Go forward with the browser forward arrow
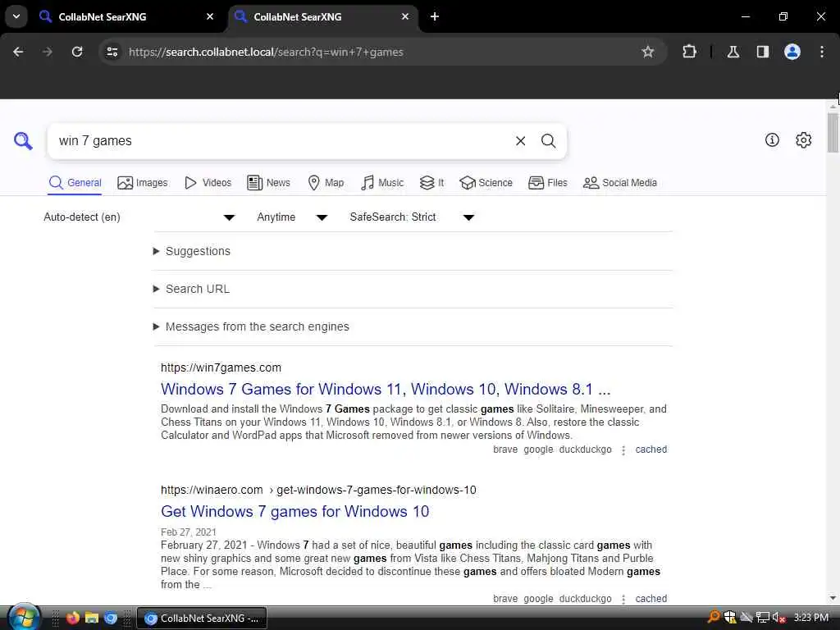This screenshot has width=840, height=630. point(47,52)
